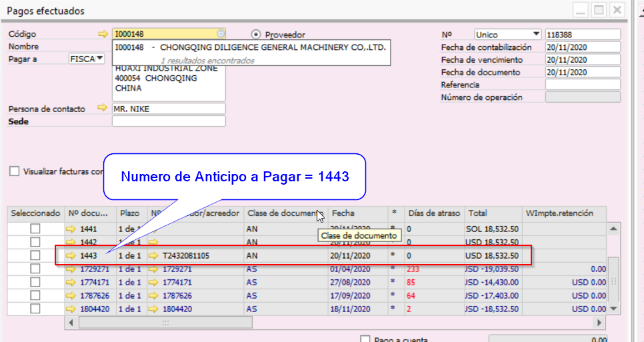
Task: Click into the Referencia input field
Action: pyautogui.click(x=582, y=85)
